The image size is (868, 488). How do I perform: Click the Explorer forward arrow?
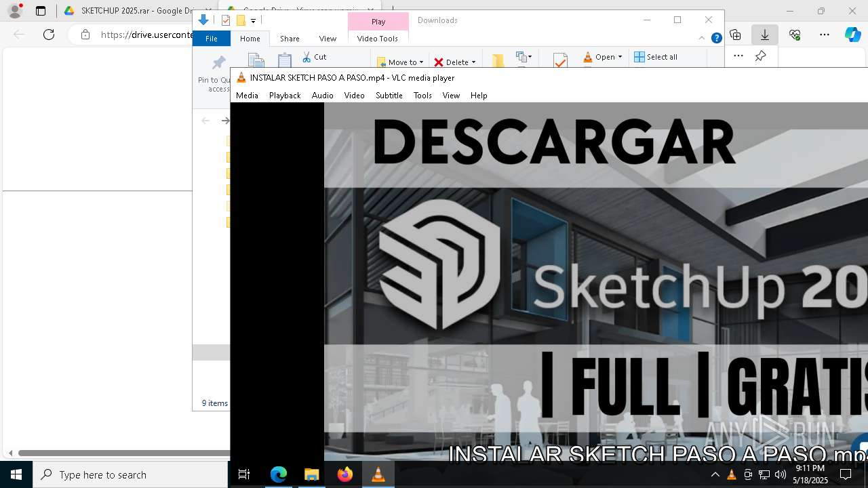tap(225, 121)
